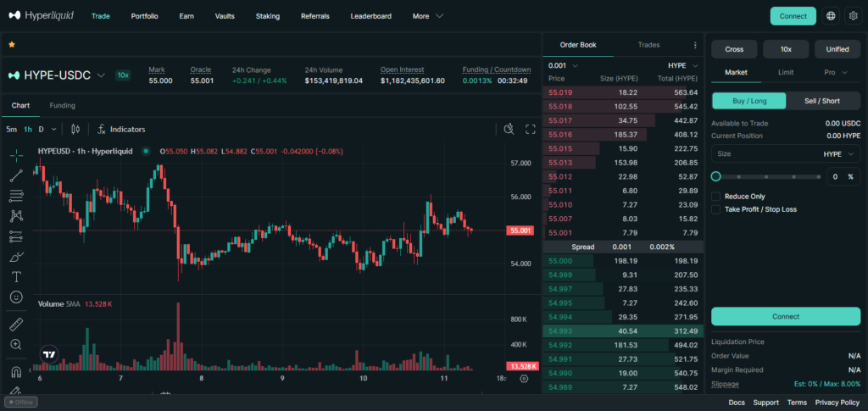Click the favorites star icon
The height and width of the screenshot is (411, 868).
click(12, 44)
